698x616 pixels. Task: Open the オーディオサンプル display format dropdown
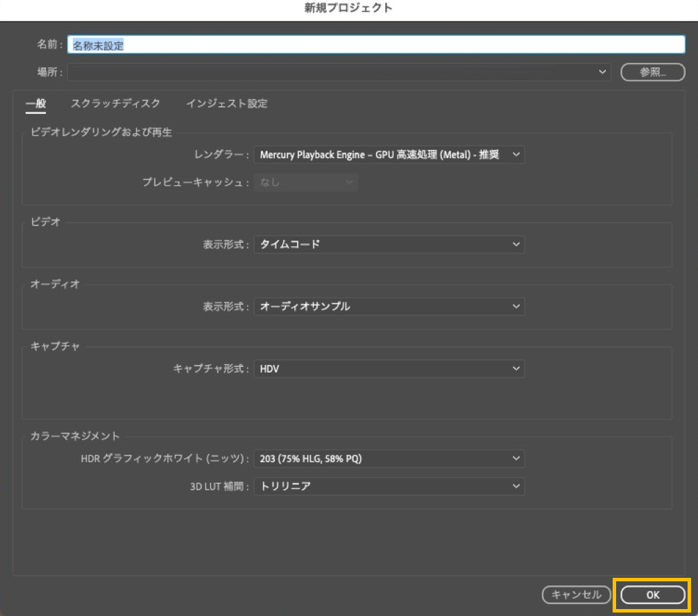(x=389, y=307)
